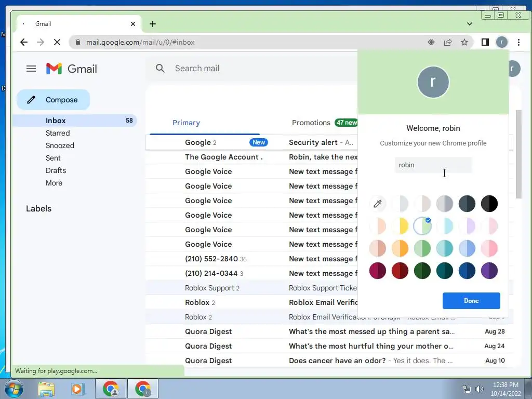Open File Explorer from taskbar
Viewport: 532px width, 399px height.
46,389
